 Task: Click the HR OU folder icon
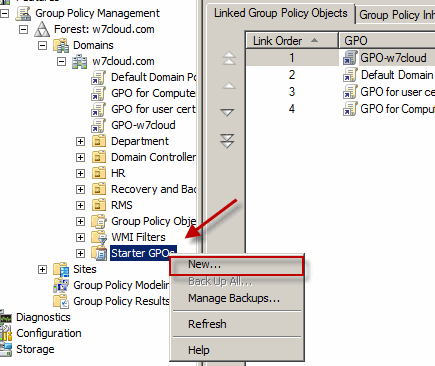tap(99, 173)
